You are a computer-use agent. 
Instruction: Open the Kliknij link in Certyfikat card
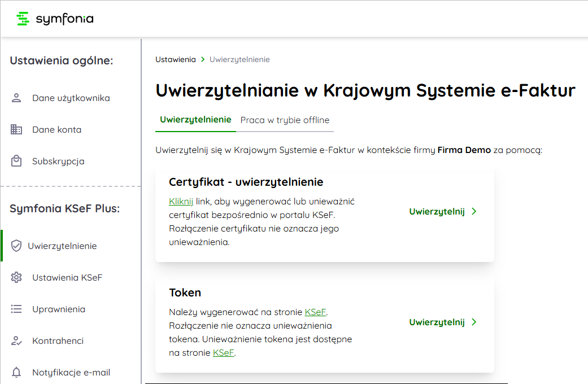[x=181, y=201]
